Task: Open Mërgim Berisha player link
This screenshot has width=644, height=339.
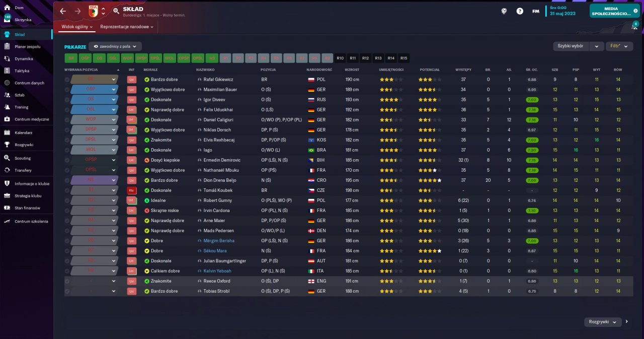Action: point(219,241)
